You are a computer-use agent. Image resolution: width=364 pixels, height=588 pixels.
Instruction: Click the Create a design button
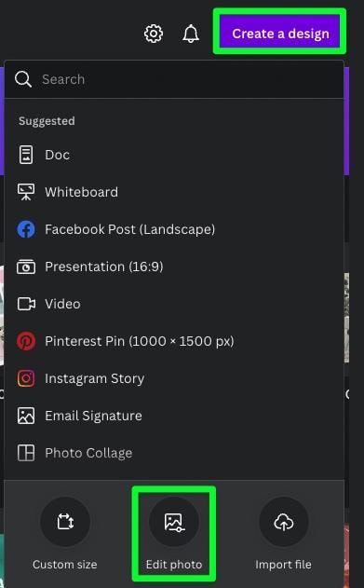coord(280,33)
